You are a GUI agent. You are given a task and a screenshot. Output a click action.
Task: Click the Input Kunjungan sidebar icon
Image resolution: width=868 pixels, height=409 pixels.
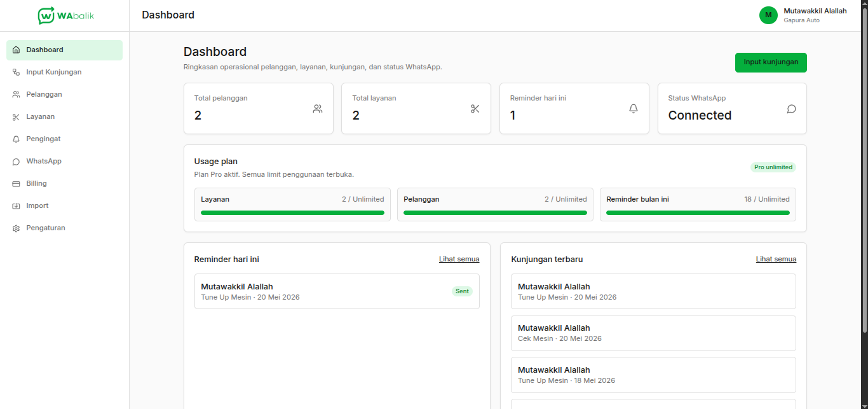(x=16, y=72)
